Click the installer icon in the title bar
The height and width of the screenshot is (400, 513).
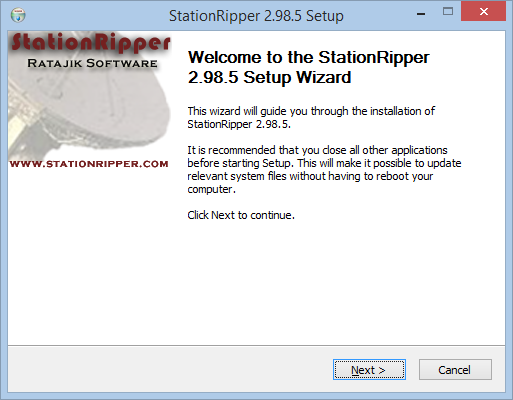[x=18, y=15]
